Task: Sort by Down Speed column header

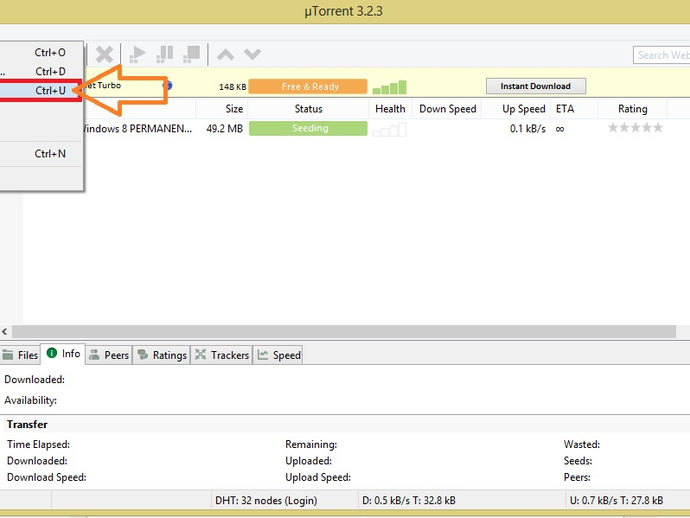Action: click(448, 109)
